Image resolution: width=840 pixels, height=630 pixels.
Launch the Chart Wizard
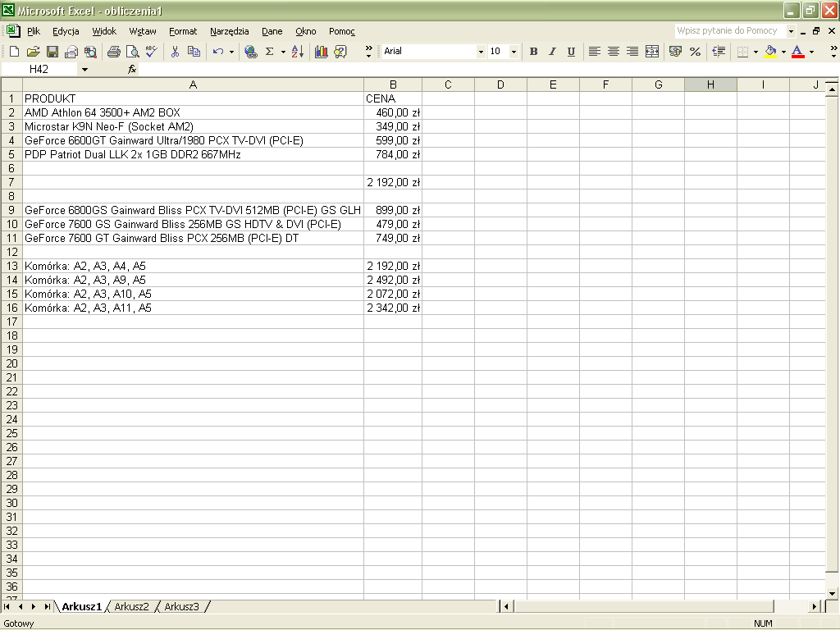click(321, 52)
